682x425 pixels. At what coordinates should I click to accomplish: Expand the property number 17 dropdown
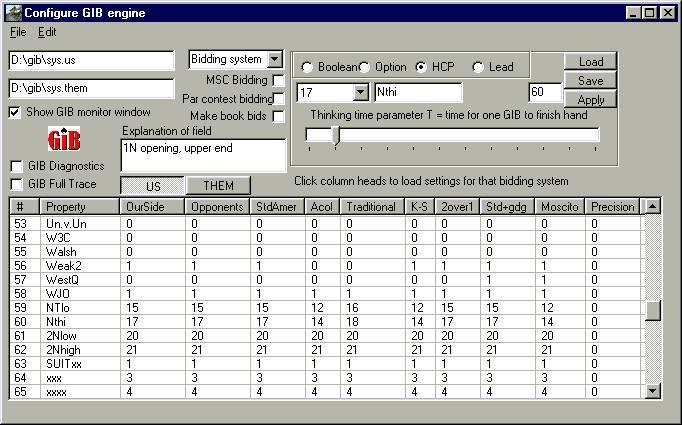click(359, 93)
